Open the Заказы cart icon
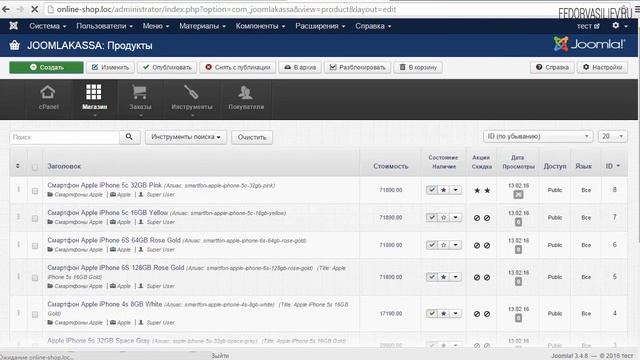This screenshot has height=360, width=640. (x=140, y=92)
